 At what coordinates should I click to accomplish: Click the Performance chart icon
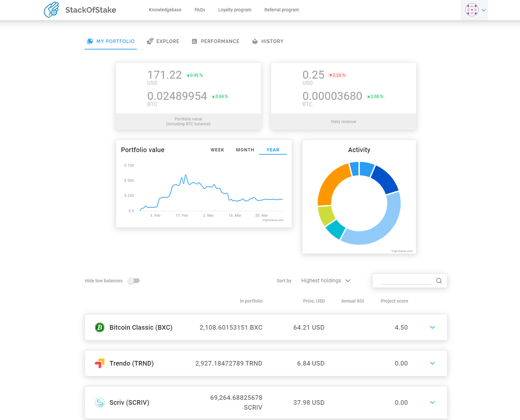coord(194,41)
